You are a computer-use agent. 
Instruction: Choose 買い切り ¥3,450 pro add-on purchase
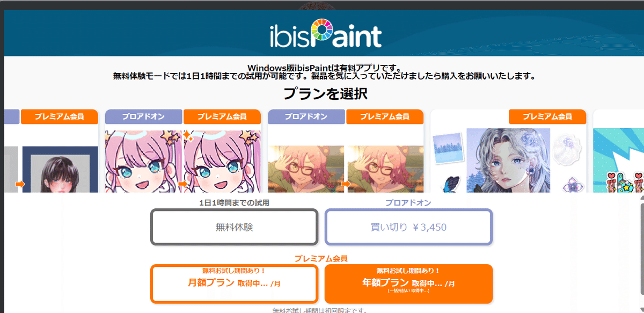click(408, 227)
